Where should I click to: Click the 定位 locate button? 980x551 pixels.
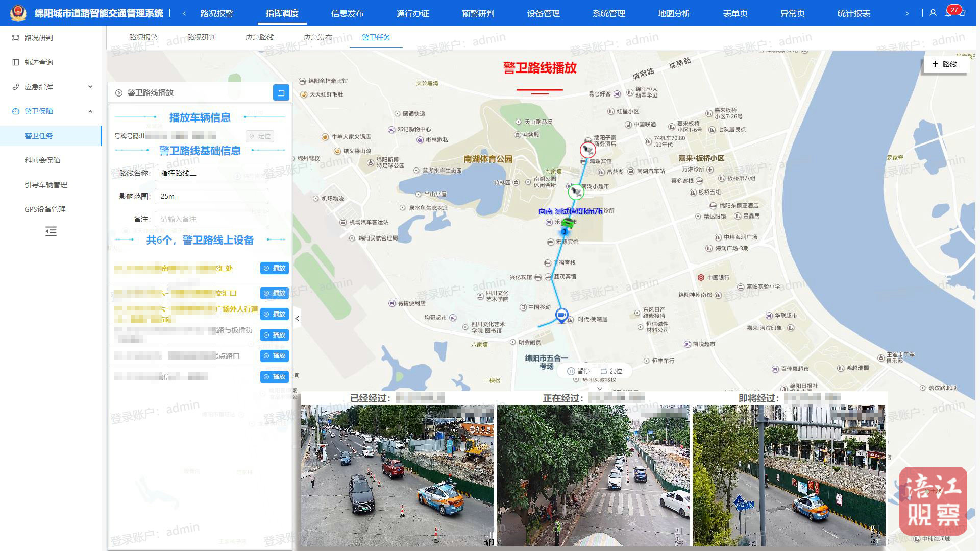point(260,136)
